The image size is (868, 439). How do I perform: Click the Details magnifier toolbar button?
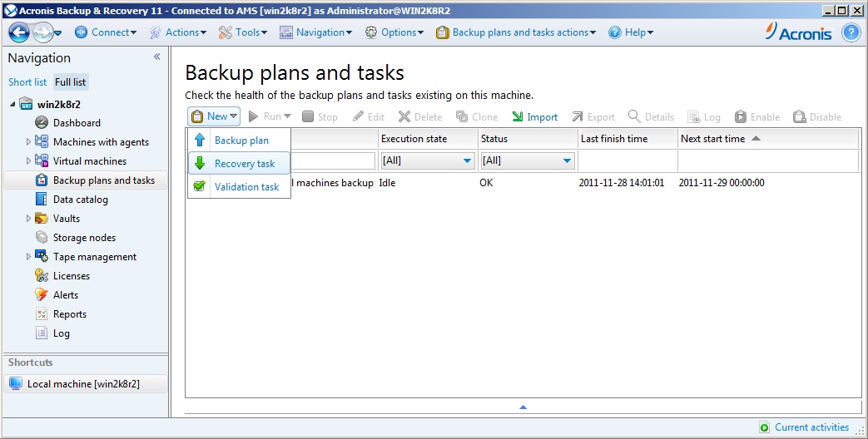pyautogui.click(x=651, y=116)
